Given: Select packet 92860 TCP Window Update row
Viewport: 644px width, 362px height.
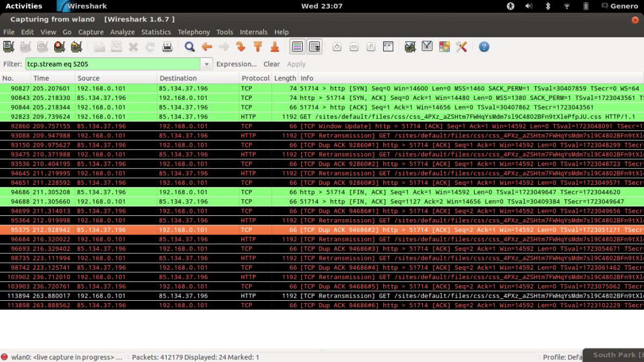Looking at the screenshot, I should click(x=322, y=126).
